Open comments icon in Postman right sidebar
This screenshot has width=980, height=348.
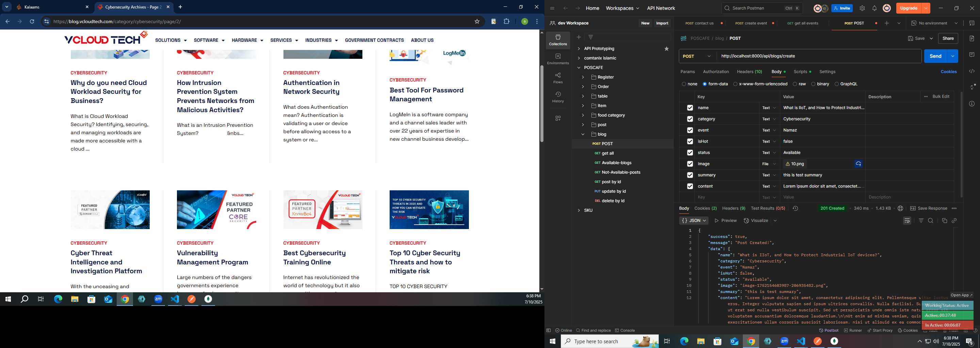(x=971, y=55)
